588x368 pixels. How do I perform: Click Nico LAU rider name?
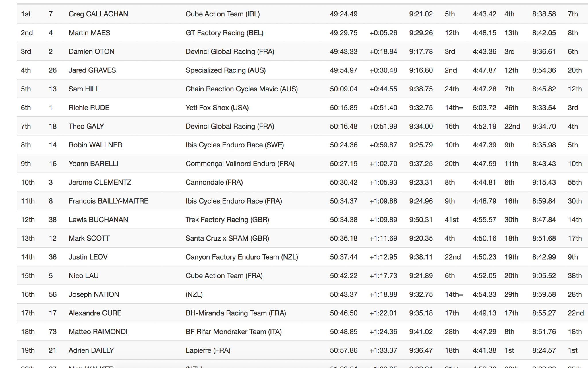click(84, 276)
